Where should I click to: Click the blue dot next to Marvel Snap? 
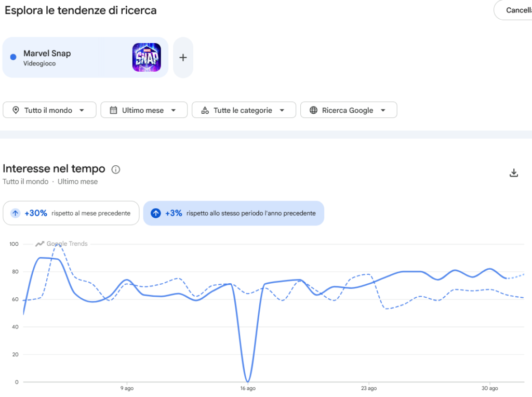point(13,57)
